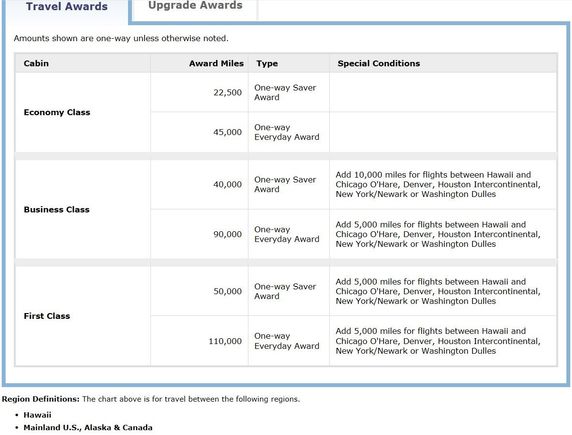Switch to the Travel Awards tab
Viewport: 572px width, 435px height.
(x=67, y=7)
